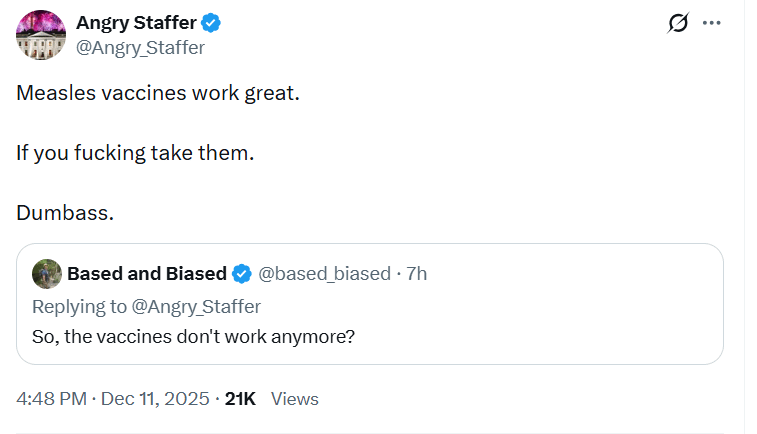Click the Dec 11, 2025 date
The width and height of the screenshot is (757, 434).
pos(154,398)
